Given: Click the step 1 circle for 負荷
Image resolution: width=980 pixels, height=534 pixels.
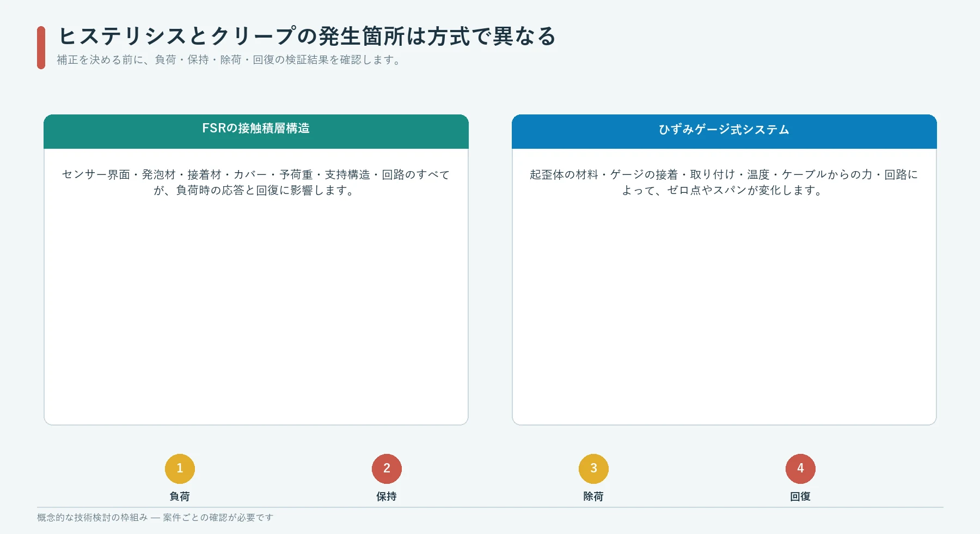Looking at the screenshot, I should pos(180,469).
